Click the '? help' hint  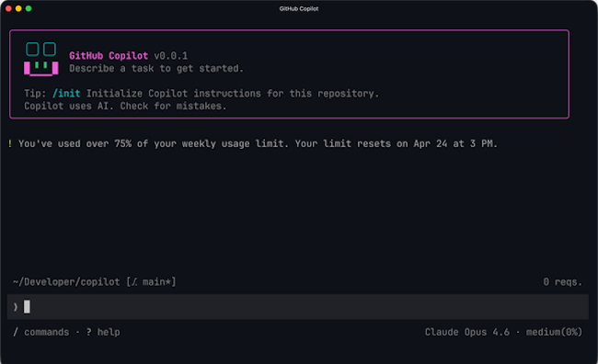[103, 332]
